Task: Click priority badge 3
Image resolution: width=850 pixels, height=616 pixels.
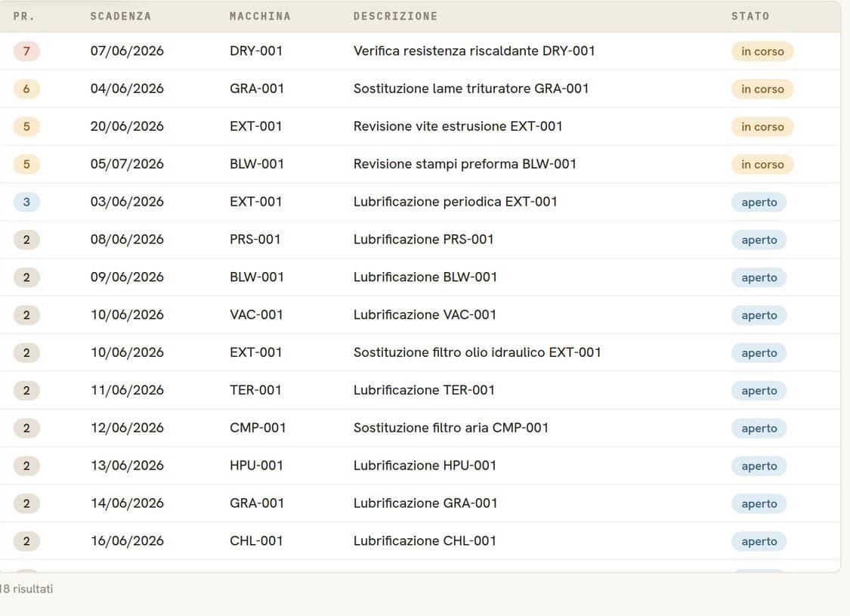Action: click(x=26, y=202)
